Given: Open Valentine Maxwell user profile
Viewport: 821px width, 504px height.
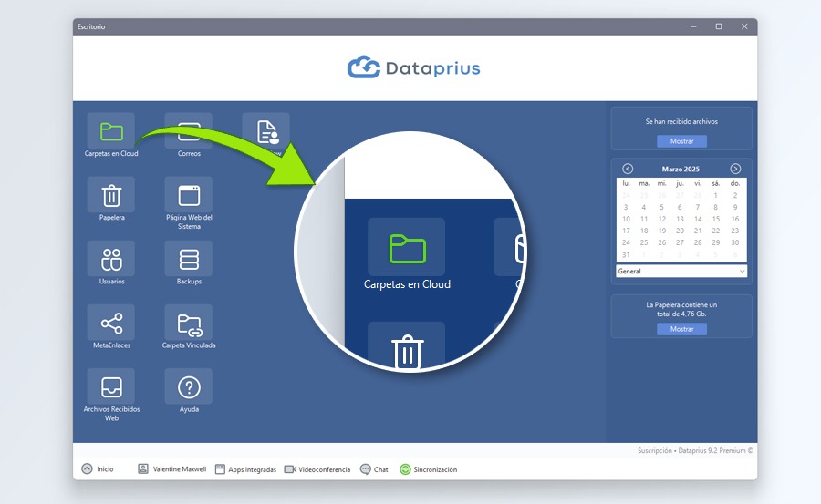Looking at the screenshot, I should (x=171, y=469).
